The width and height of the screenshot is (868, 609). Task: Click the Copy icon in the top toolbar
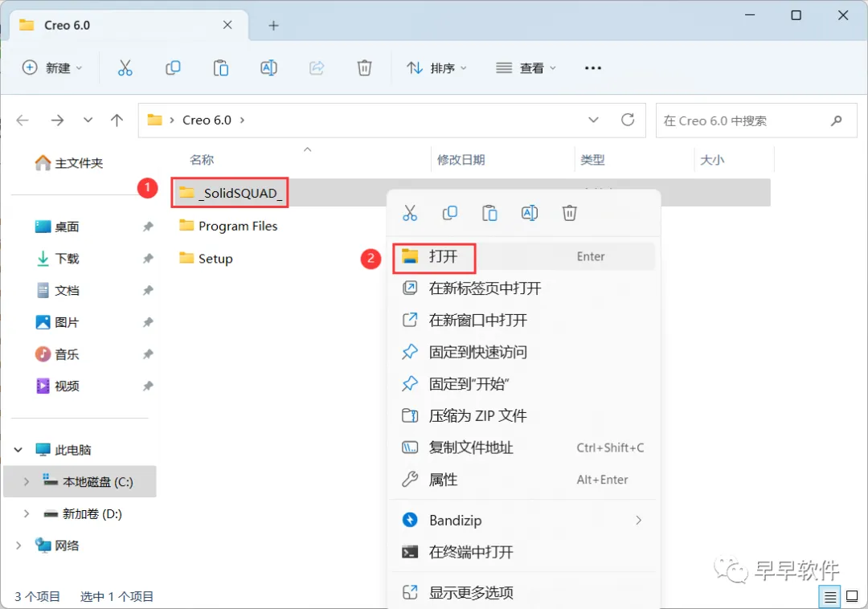pos(173,68)
